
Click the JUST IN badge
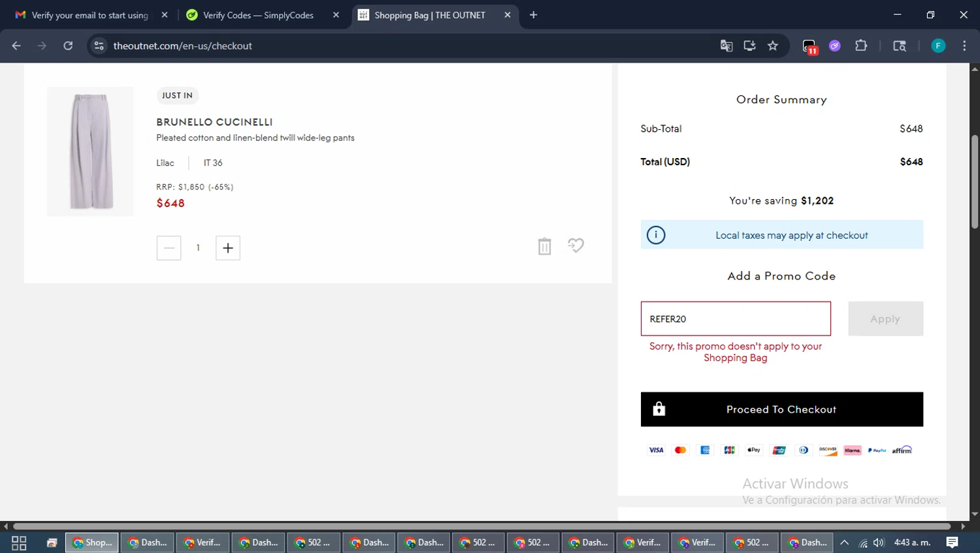coord(177,95)
